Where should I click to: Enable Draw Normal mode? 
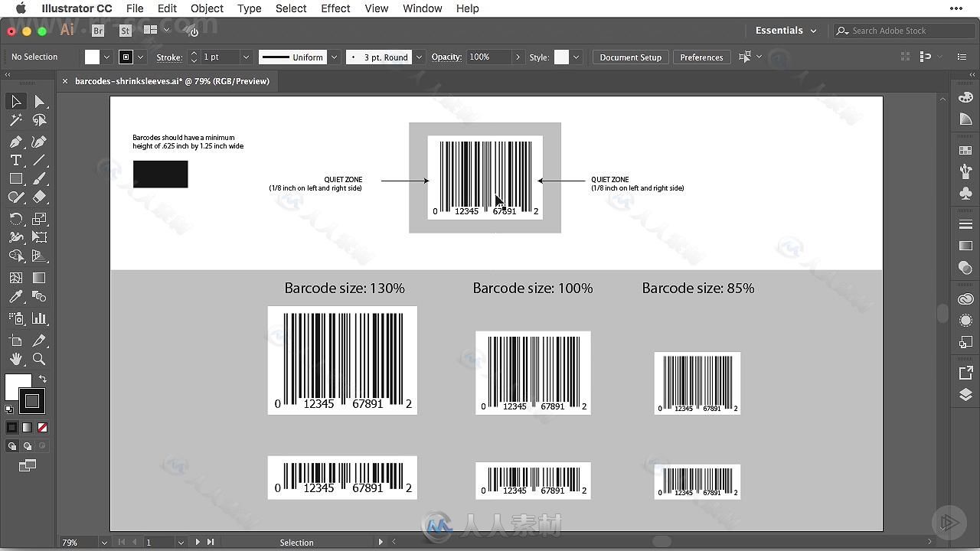tap(12, 446)
